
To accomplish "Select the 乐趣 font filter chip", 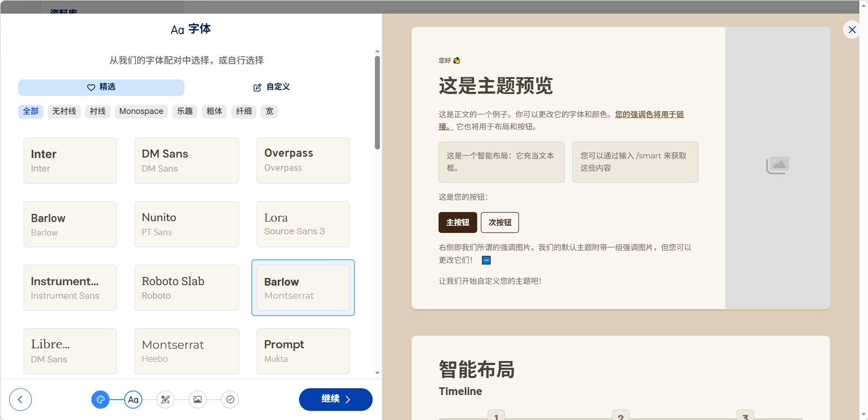I will point(185,111).
